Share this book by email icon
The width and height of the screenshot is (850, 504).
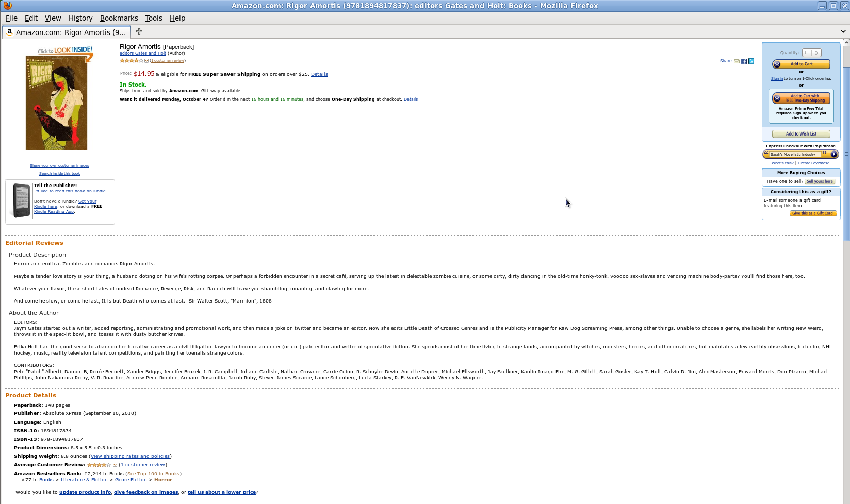tap(737, 61)
